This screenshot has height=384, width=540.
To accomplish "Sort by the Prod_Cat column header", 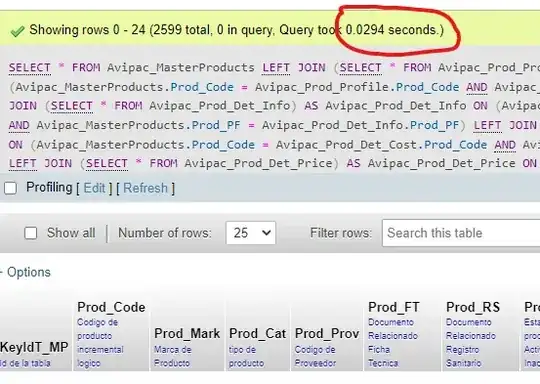I will [x=257, y=333].
